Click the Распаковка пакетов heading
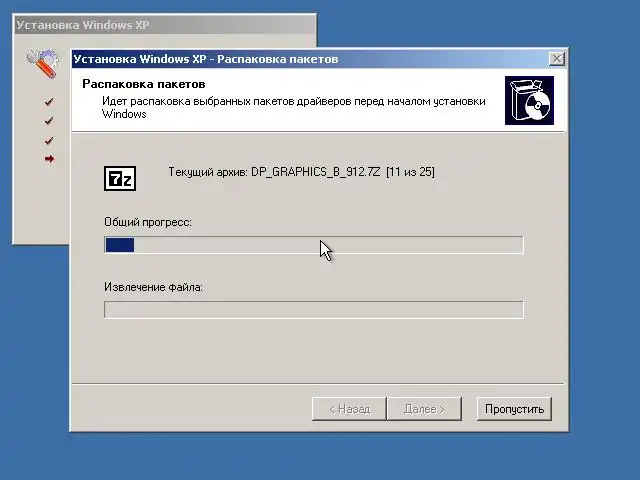This screenshot has height=480, width=640. (x=144, y=84)
